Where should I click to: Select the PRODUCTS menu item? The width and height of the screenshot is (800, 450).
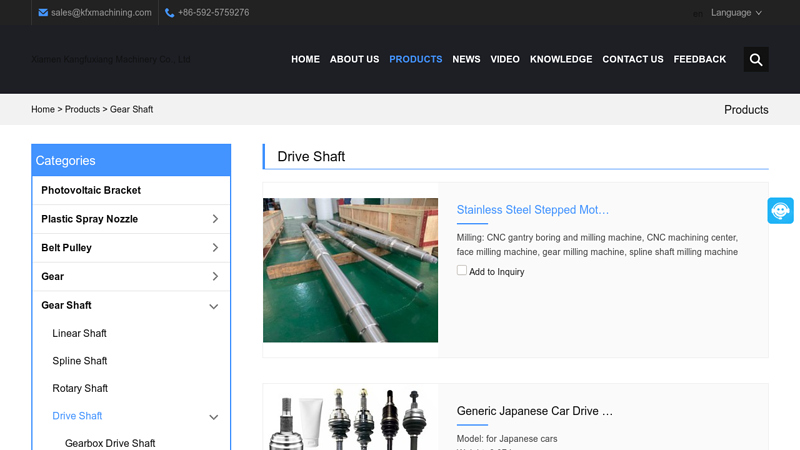pos(415,59)
